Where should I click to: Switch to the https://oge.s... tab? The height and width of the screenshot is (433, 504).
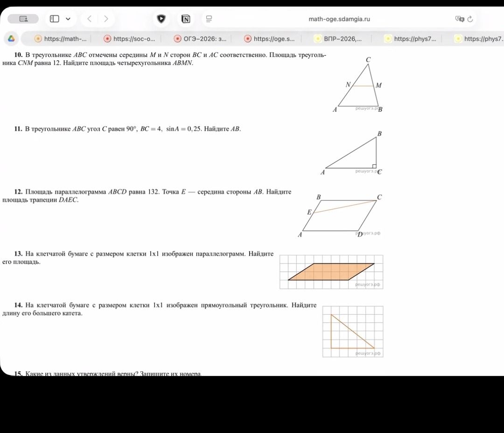[269, 39]
